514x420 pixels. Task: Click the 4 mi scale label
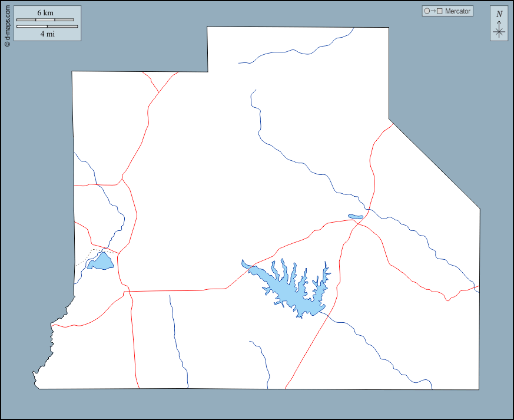(47, 34)
